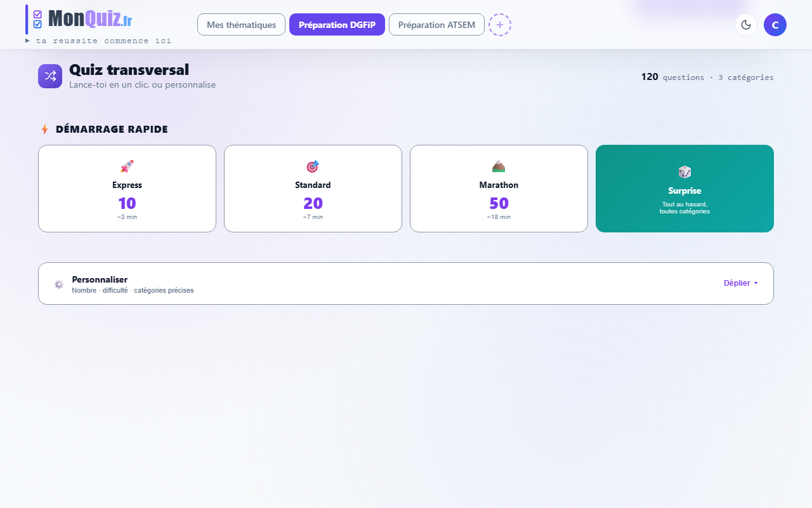
Task: Click the target icon on Standard card
Action: coord(313,166)
